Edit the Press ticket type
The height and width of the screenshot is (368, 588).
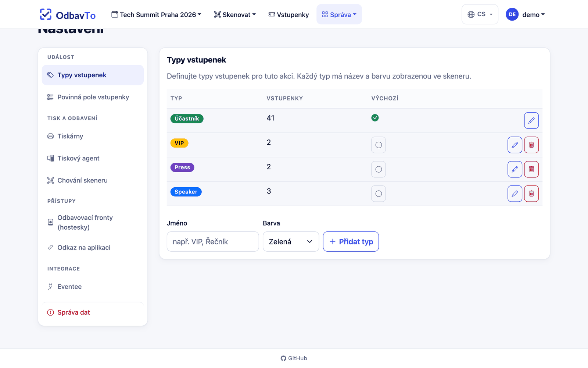coord(514,169)
